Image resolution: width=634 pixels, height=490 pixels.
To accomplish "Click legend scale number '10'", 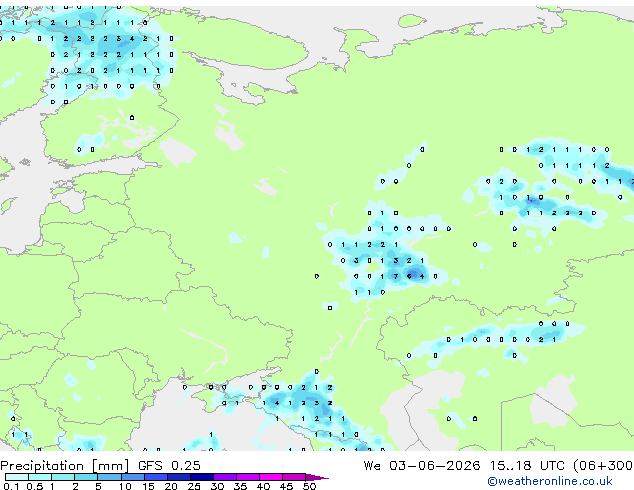I will tap(125, 486).
